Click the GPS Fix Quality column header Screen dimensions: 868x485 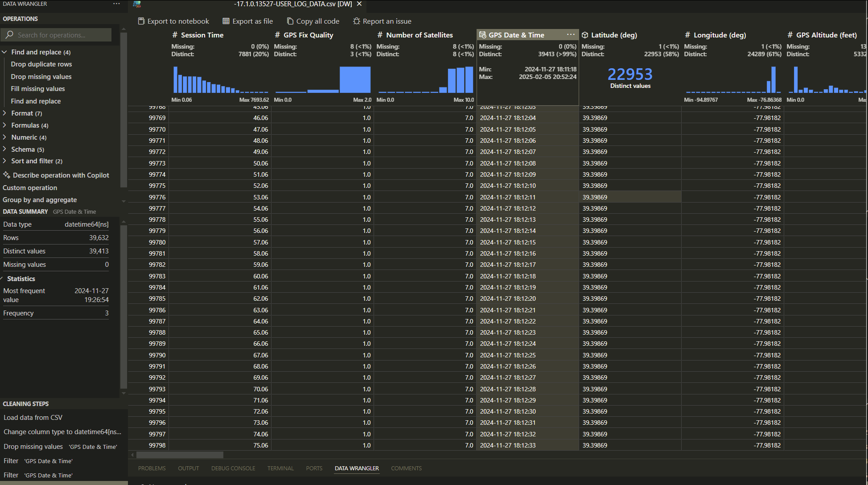tap(323, 35)
